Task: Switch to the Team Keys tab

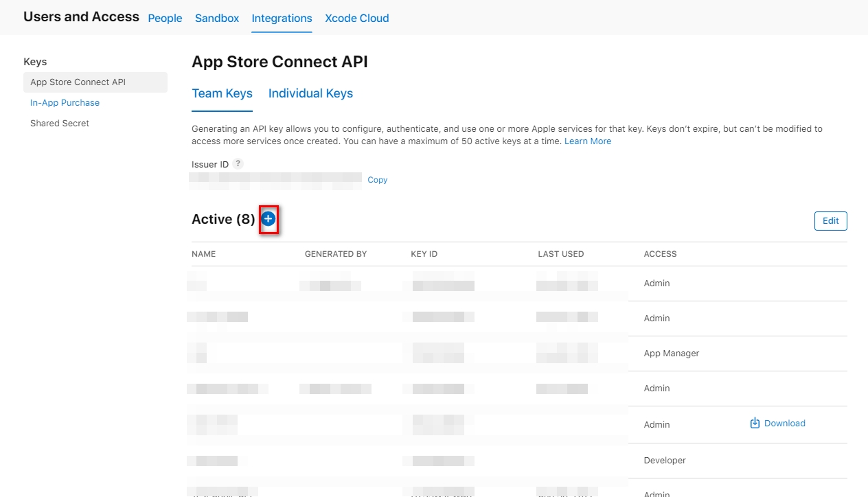Action: click(222, 93)
